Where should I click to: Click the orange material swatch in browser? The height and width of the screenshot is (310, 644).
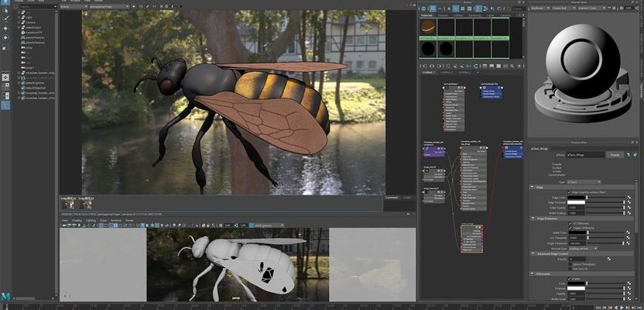(x=426, y=27)
